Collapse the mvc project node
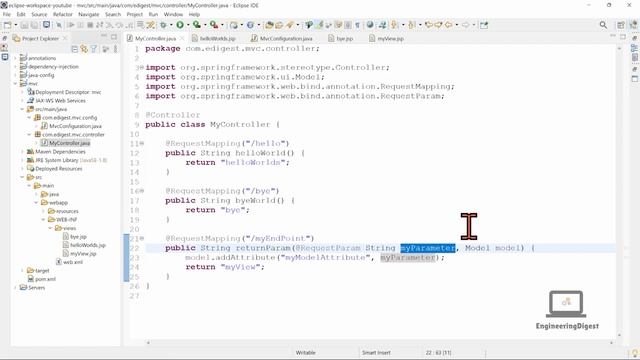Image resolution: width=640 pixels, height=360 pixels. click(x=16, y=84)
